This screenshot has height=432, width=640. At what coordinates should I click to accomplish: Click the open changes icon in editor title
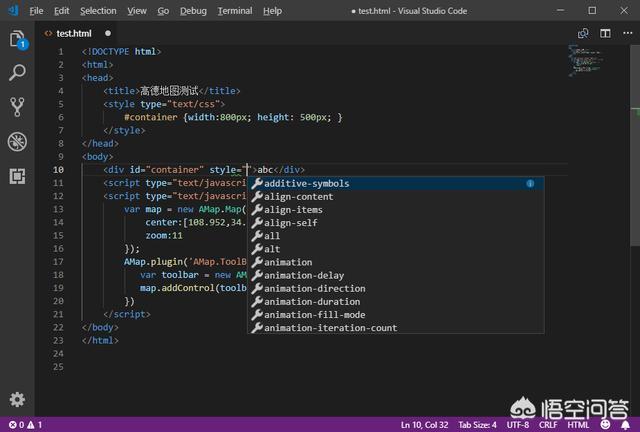(582, 33)
